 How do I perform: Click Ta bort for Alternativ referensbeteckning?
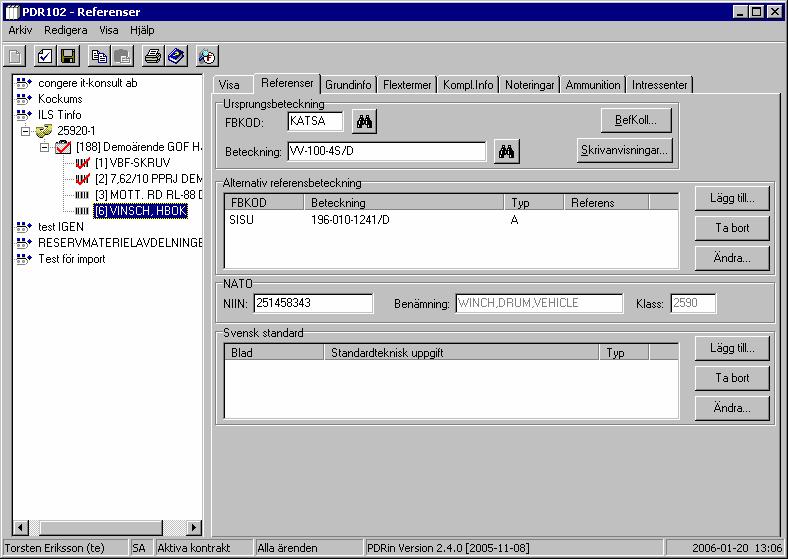point(732,228)
